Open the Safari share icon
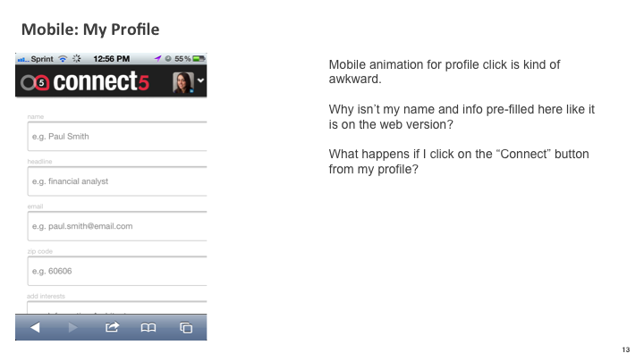Viewport: 644px width, 362px height. coord(112,327)
